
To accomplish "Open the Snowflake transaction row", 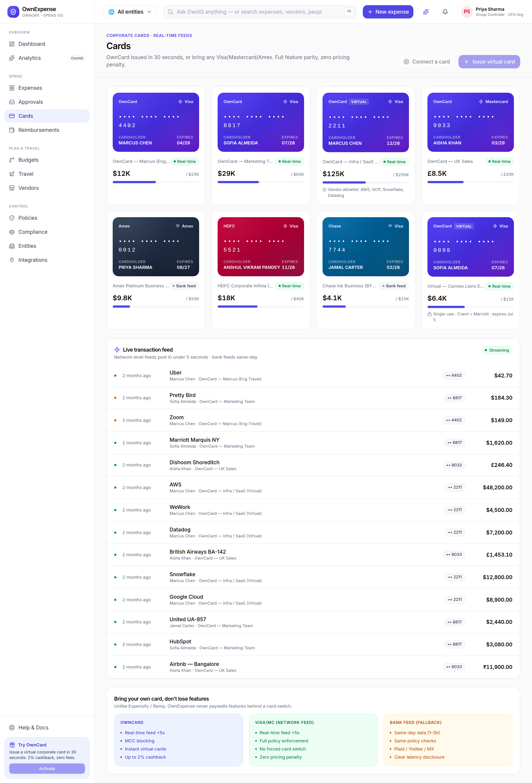I will click(x=313, y=577).
